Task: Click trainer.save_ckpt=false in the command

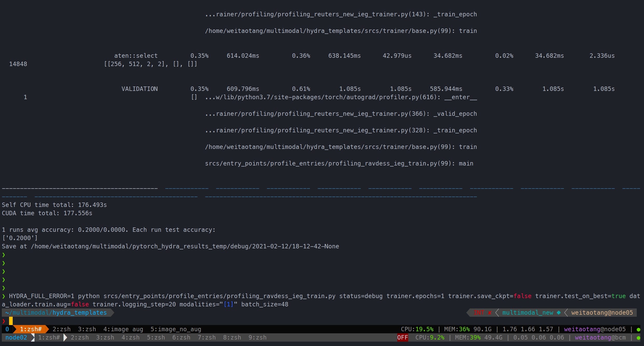Action: coord(490,296)
